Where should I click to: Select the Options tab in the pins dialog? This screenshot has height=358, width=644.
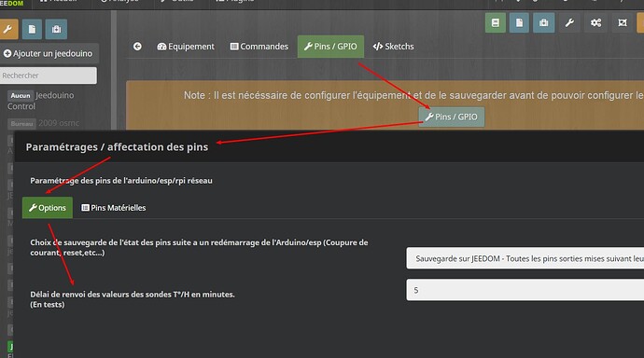(48, 208)
